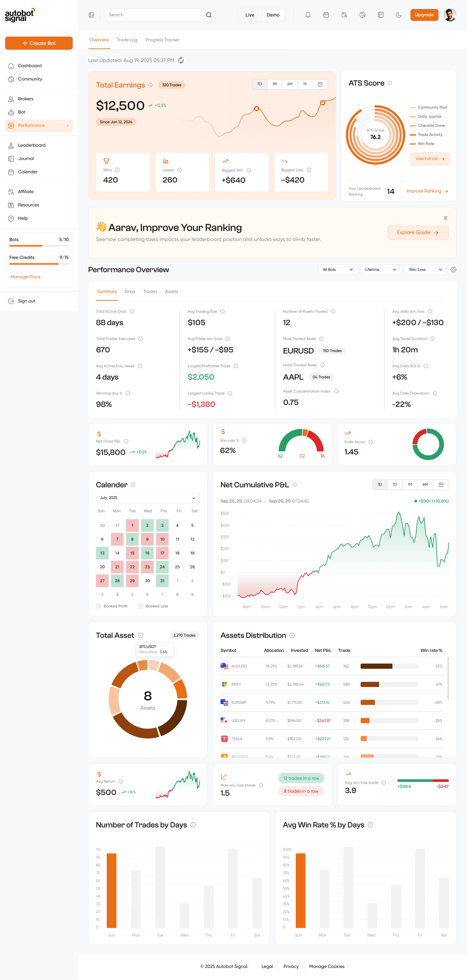Select 7D range in Total Earnings

259,84
